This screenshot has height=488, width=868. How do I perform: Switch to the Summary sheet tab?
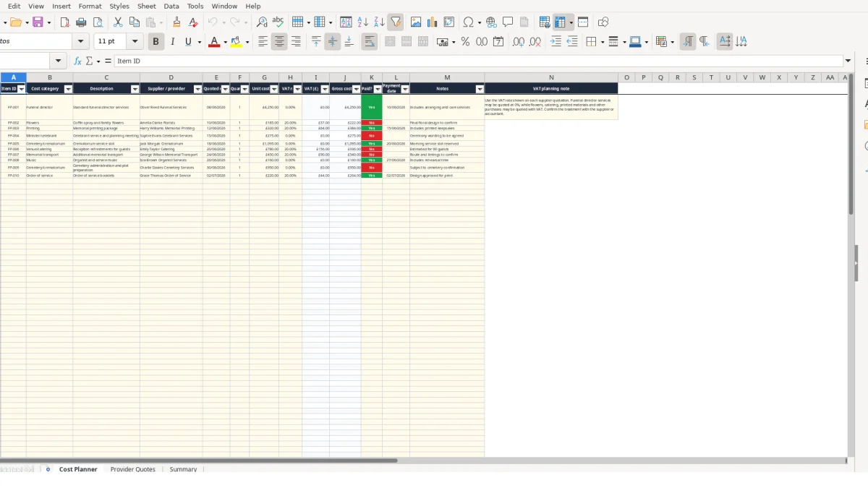[183, 469]
